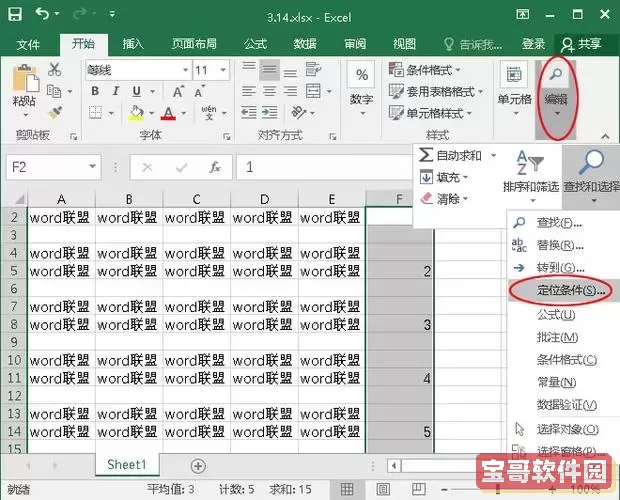This screenshot has width=620, height=500.
Task: Select the Sheet1 tab
Action: [127, 464]
